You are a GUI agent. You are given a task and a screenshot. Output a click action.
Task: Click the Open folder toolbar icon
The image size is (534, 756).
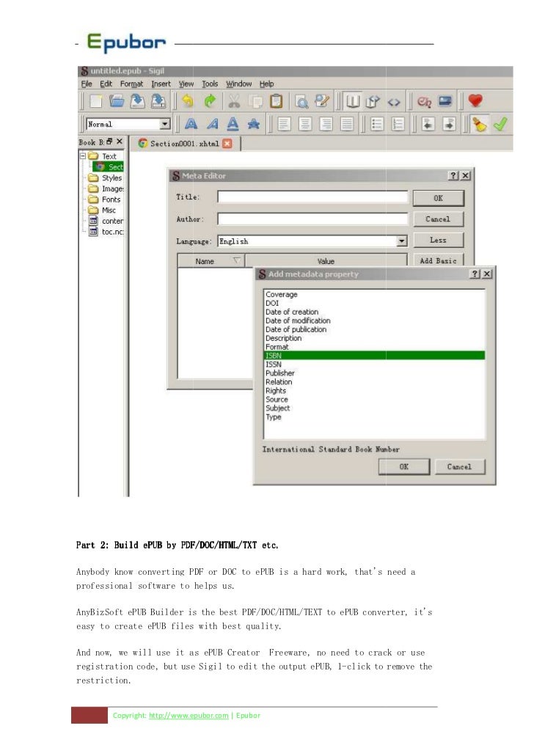[x=116, y=100]
